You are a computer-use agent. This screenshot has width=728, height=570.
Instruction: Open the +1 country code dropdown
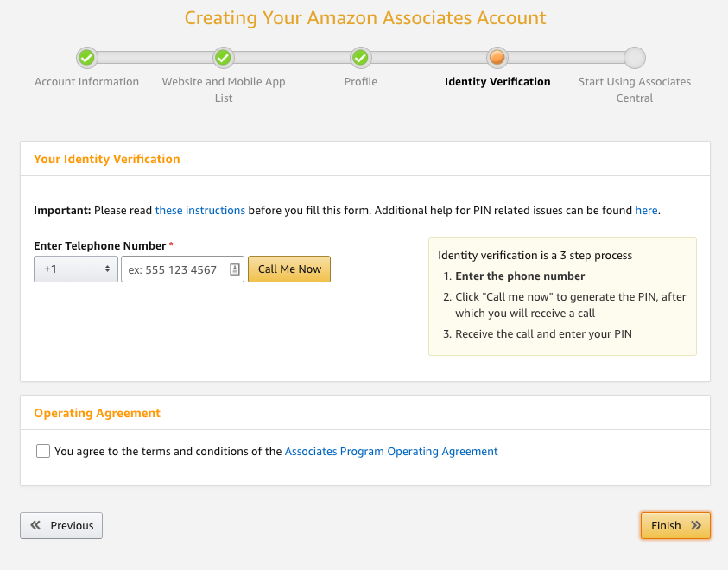[75, 269]
